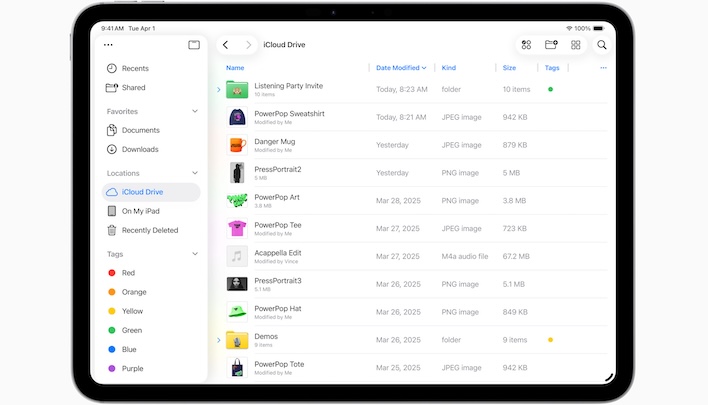Open Downloads in Favorites
Image resolution: width=708 pixels, height=405 pixels.
coord(140,149)
